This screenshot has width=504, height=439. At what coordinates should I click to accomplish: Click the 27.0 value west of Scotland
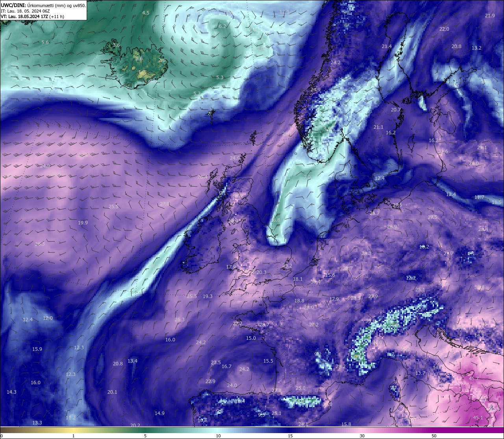[x=165, y=204]
